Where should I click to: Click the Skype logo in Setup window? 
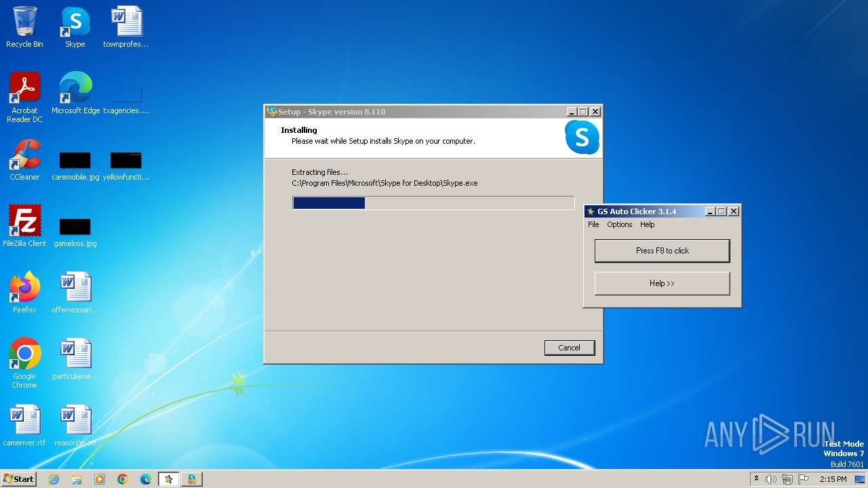pyautogui.click(x=582, y=138)
